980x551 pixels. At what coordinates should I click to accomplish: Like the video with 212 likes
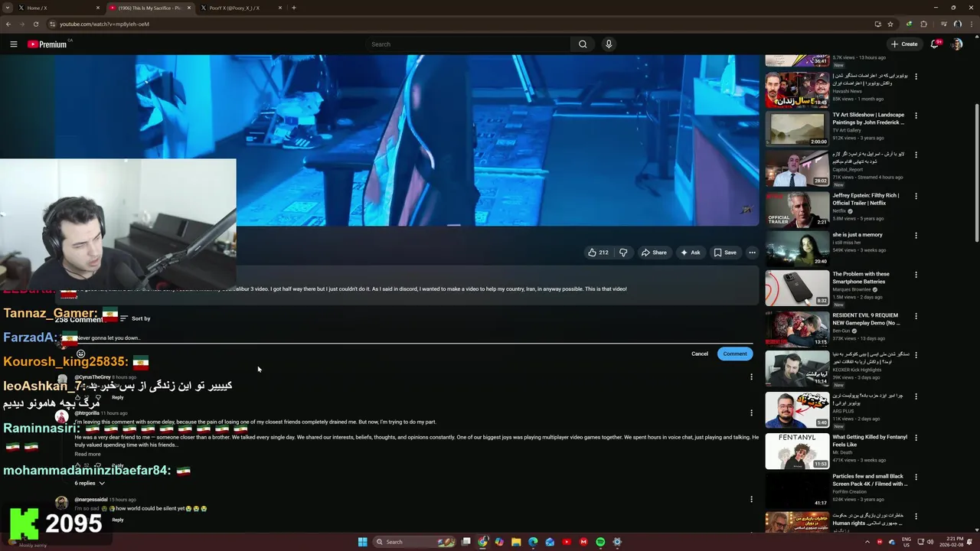point(598,253)
